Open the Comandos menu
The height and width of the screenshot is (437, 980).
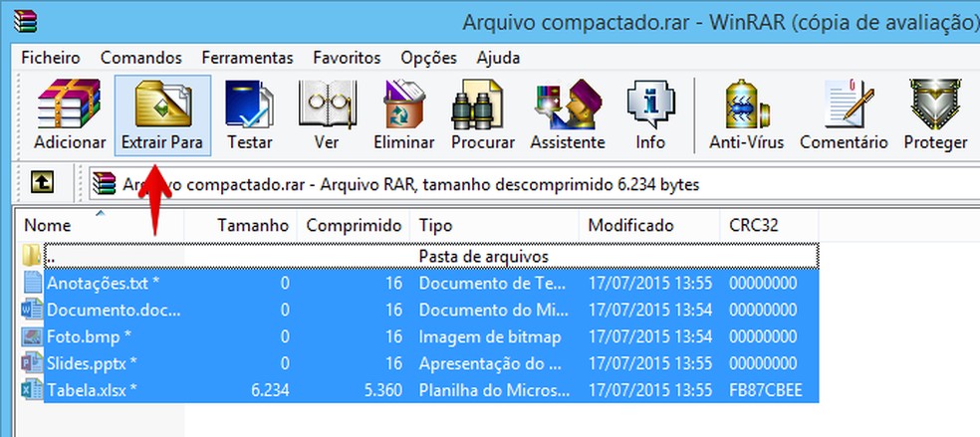141,58
